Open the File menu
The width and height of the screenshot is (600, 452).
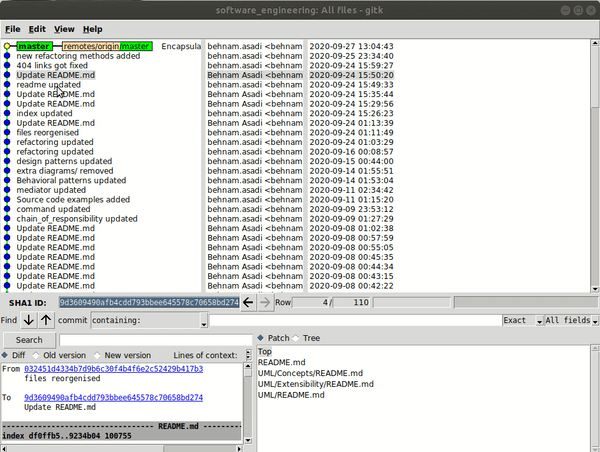tap(13, 30)
